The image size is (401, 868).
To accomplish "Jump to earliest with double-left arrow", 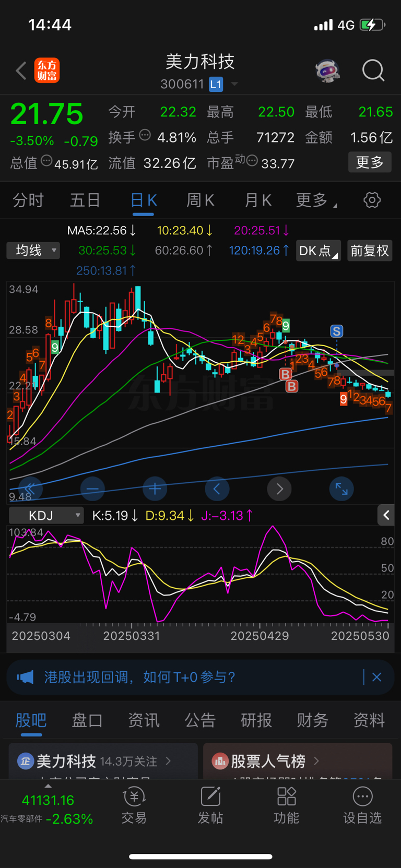I will 30,489.
